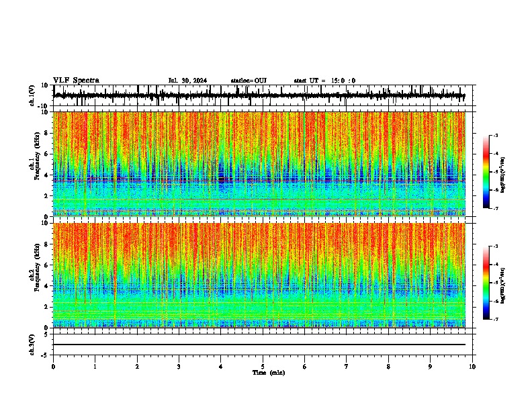Click the time axis tick label "3"
Image resolution: width=532 pixels, height=411 pixels.
[179, 367]
